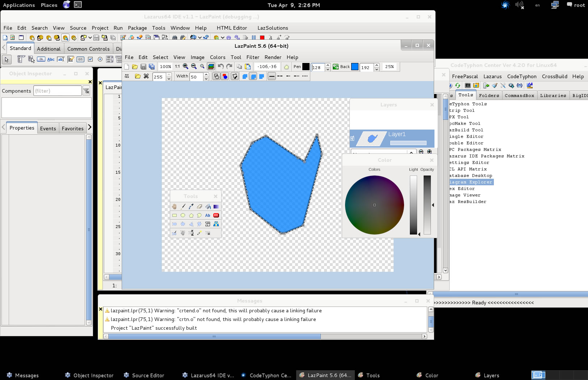
Task: Select the Polygon shape tool
Action: pos(191,215)
